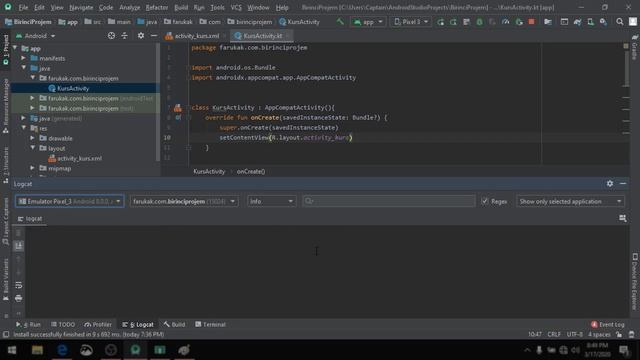Open the Emulator Pixel_3 device dropdown in Logcat
Viewport: 640px width, 360px height.
click(x=70, y=201)
